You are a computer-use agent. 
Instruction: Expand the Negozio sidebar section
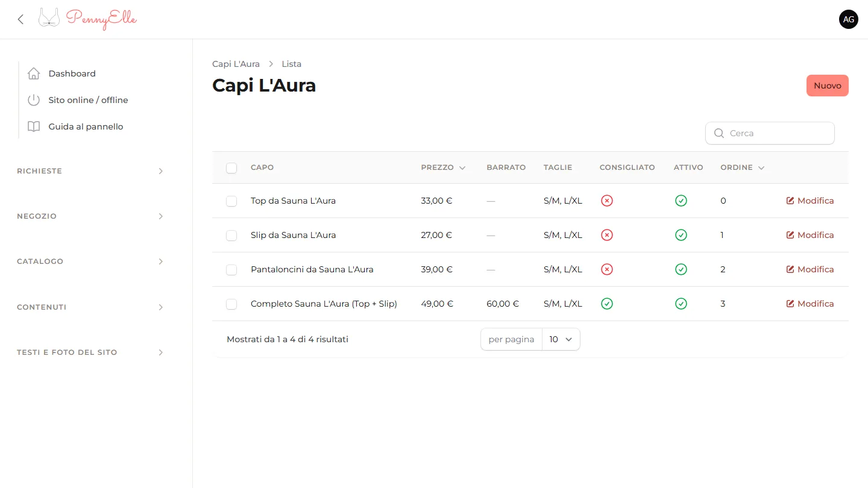(90, 216)
